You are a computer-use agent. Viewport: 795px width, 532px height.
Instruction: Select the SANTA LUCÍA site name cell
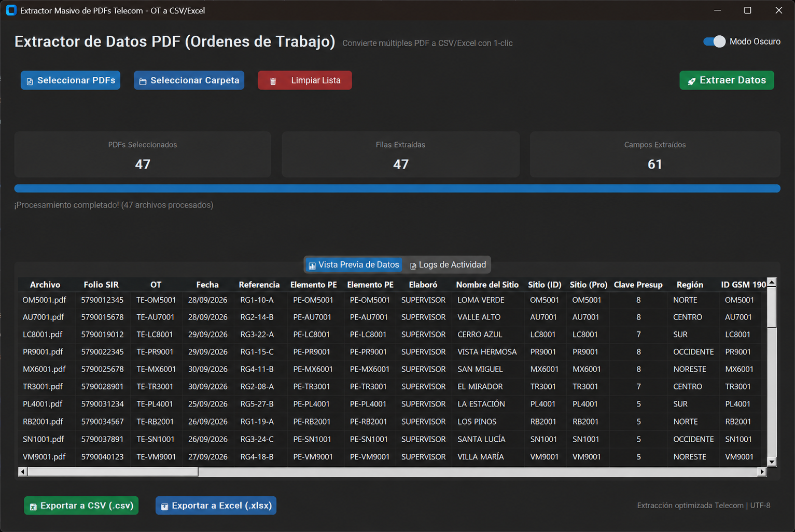481,439
